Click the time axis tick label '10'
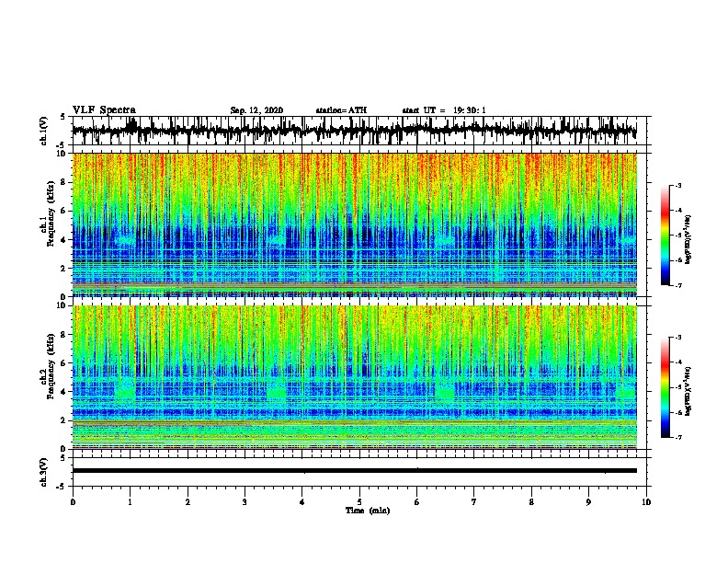The image size is (728, 563). 646,502
